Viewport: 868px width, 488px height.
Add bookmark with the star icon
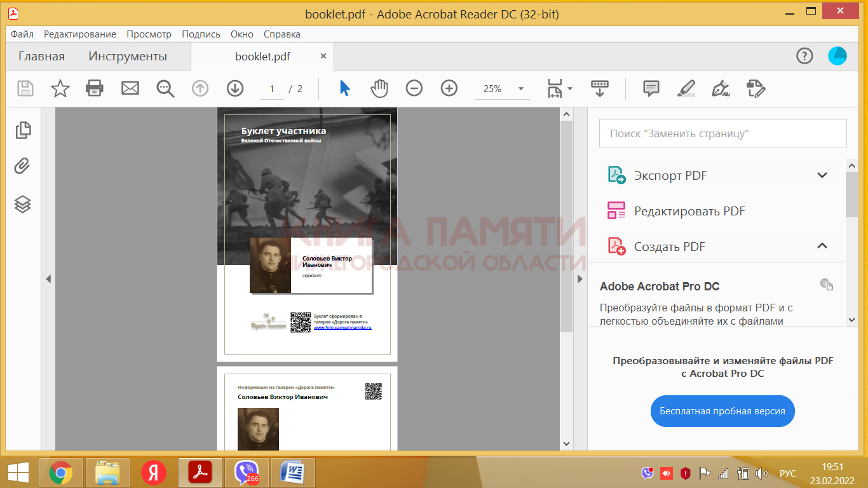(60, 88)
